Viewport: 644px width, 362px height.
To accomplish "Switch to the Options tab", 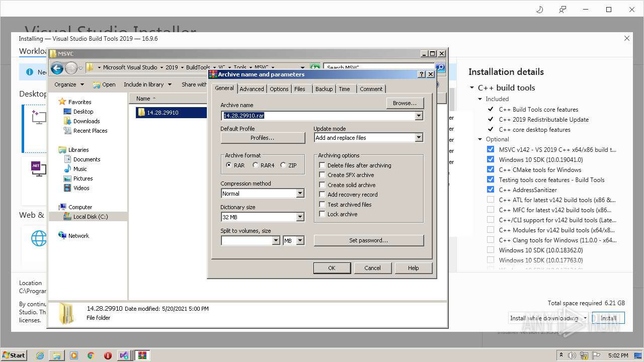I will [279, 89].
